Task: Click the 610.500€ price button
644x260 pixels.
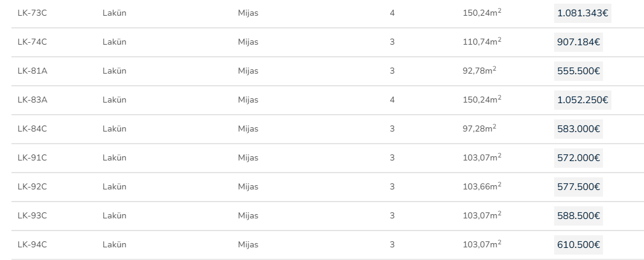Action: (x=578, y=244)
